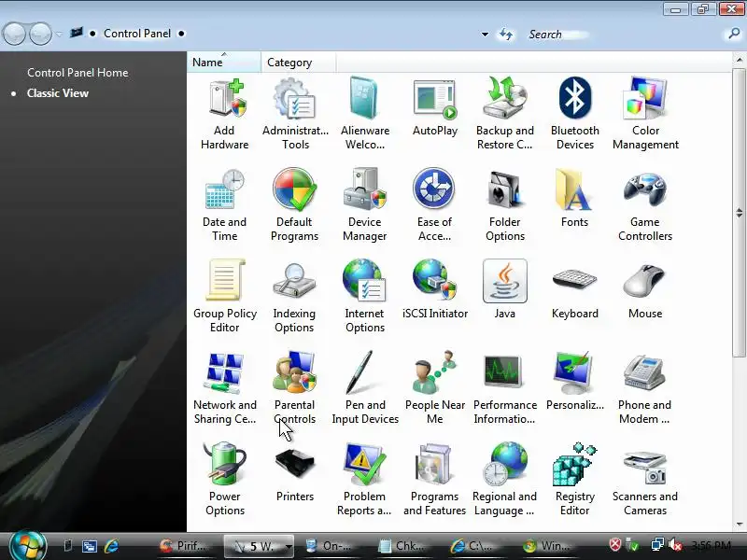
Task: Open Game Controllers
Action: point(645,205)
